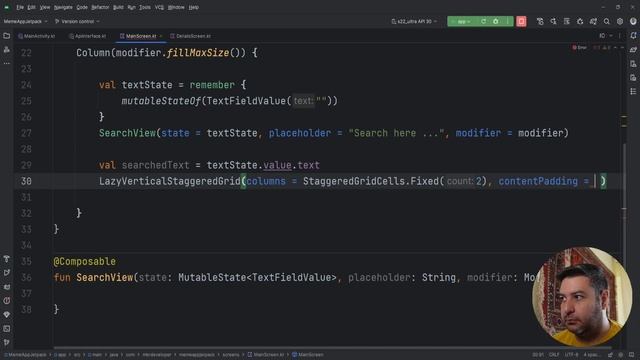Click line number 30 in gutter

(x=26, y=181)
